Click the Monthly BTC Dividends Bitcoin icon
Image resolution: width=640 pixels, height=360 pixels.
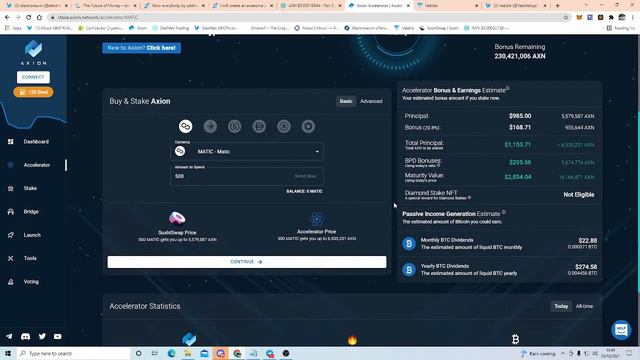click(x=409, y=244)
